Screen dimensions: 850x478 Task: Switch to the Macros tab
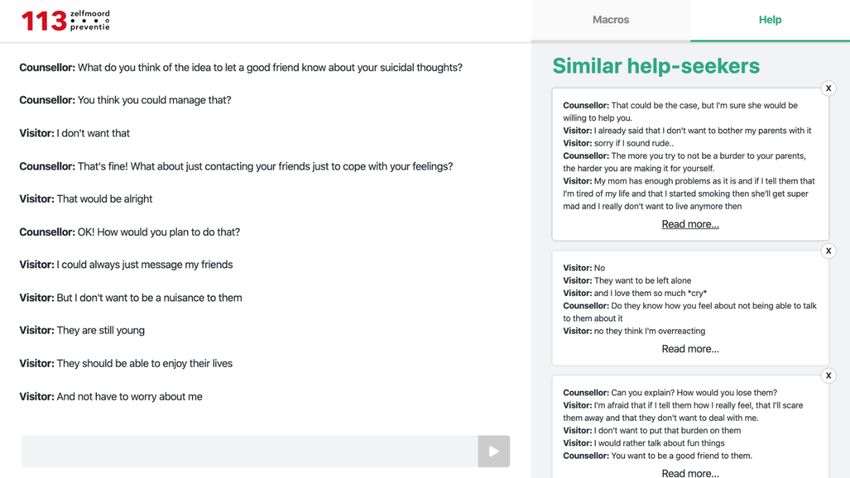click(x=611, y=20)
